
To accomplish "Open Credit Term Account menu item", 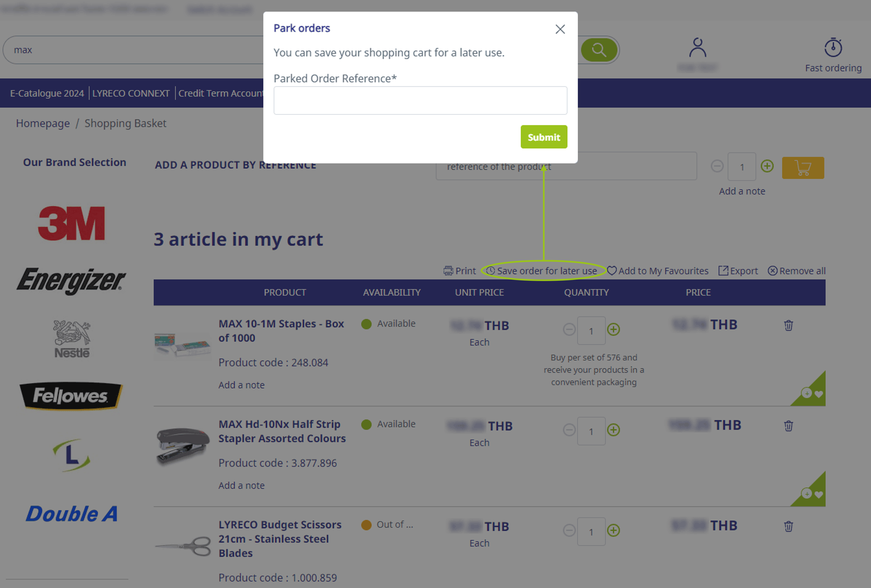I will click(221, 93).
